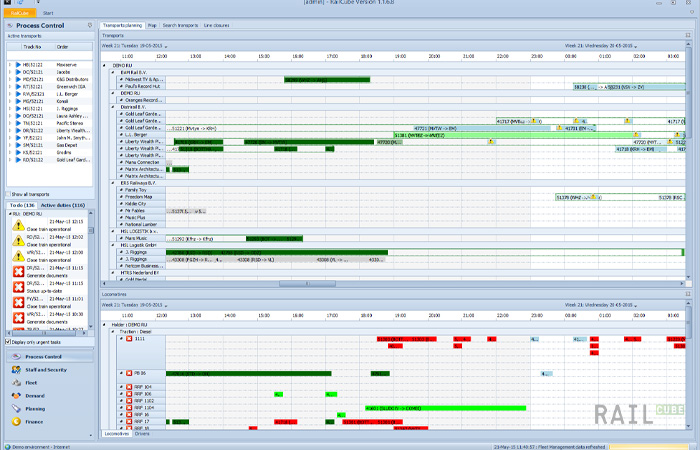
Task: Click red status icon of locomotive RRF 17
Action: click(129, 421)
